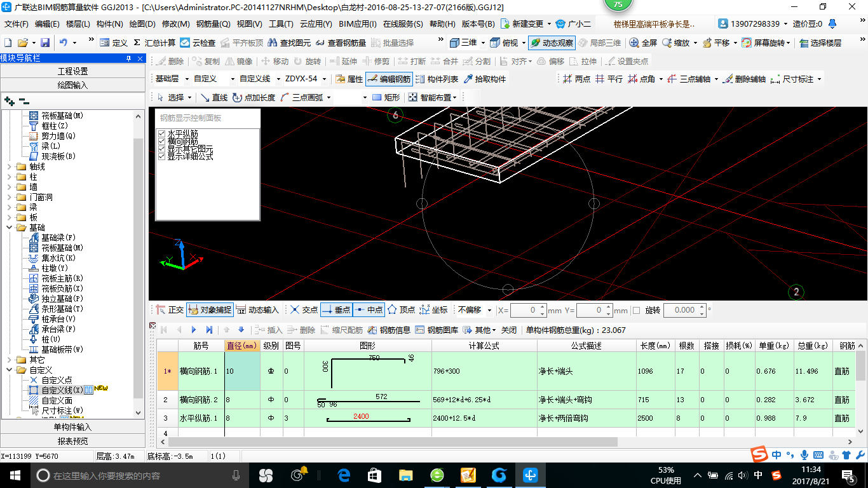Enable 顶点 vertex snap
868x488 pixels.
pyautogui.click(x=401, y=310)
